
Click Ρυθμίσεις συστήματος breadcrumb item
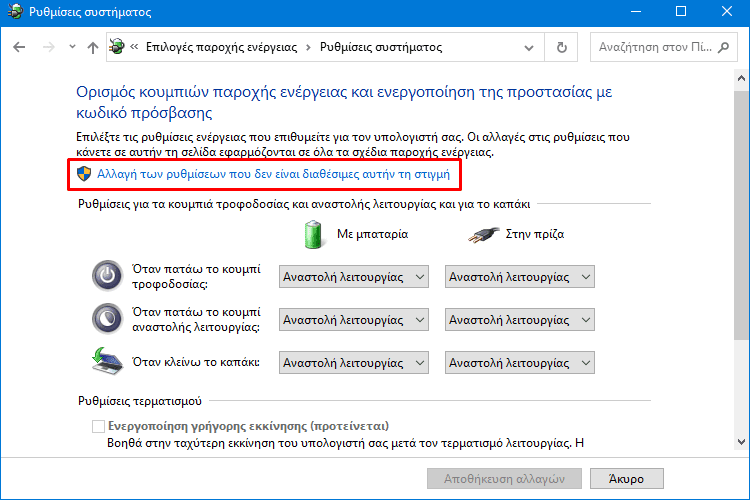tap(381, 47)
